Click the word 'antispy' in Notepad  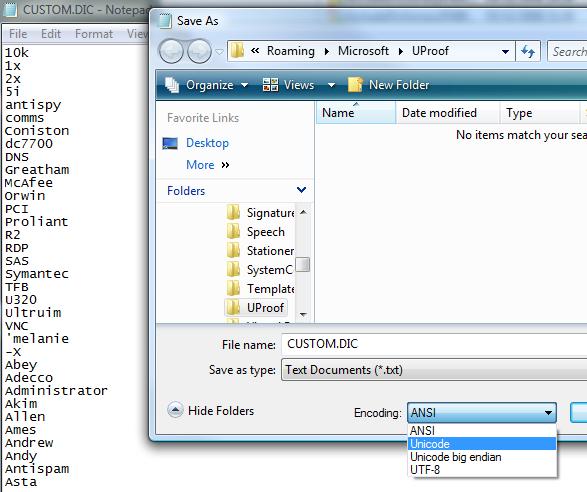pyautogui.click(x=33, y=105)
